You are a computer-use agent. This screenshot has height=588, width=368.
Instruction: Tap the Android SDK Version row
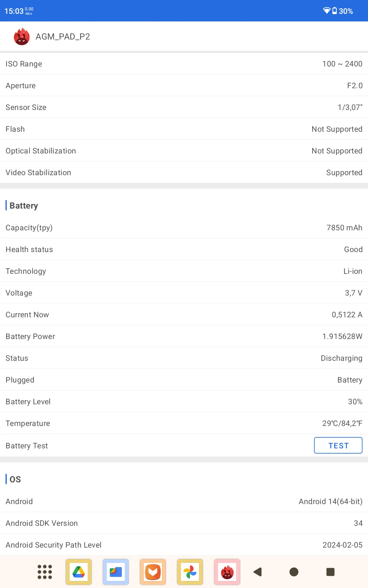[184, 523]
